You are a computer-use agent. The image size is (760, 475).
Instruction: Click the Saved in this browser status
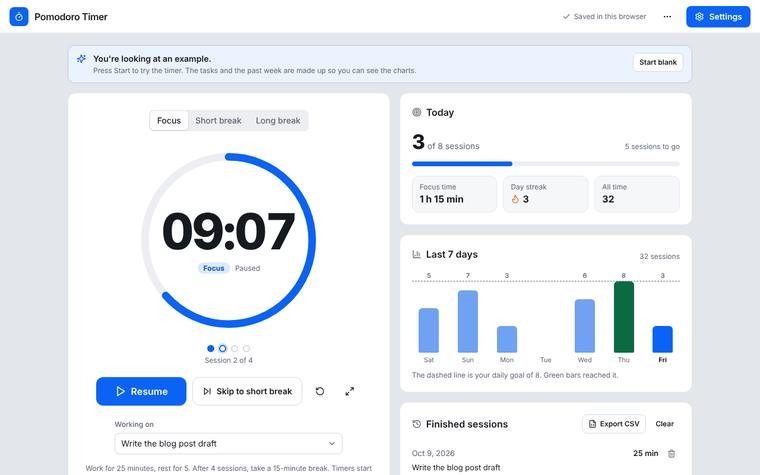(x=604, y=16)
